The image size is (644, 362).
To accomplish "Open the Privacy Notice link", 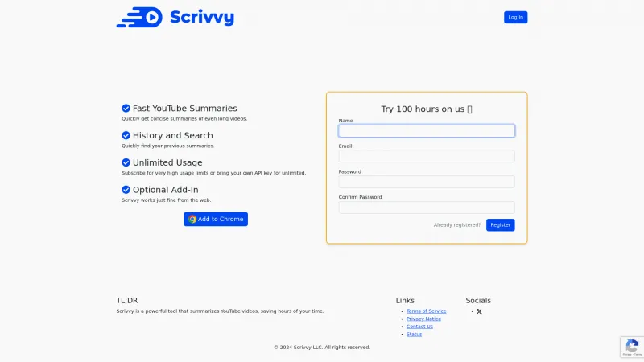I will (423, 319).
